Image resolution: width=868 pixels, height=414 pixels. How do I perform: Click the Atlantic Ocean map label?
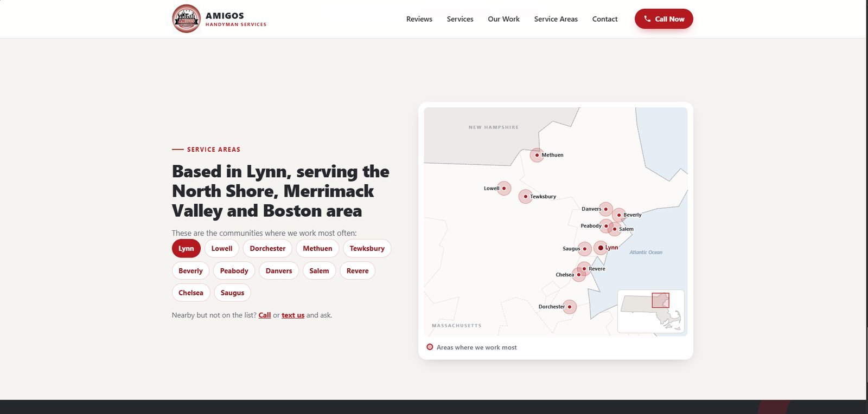pyautogui.click(x=646, y=253)
